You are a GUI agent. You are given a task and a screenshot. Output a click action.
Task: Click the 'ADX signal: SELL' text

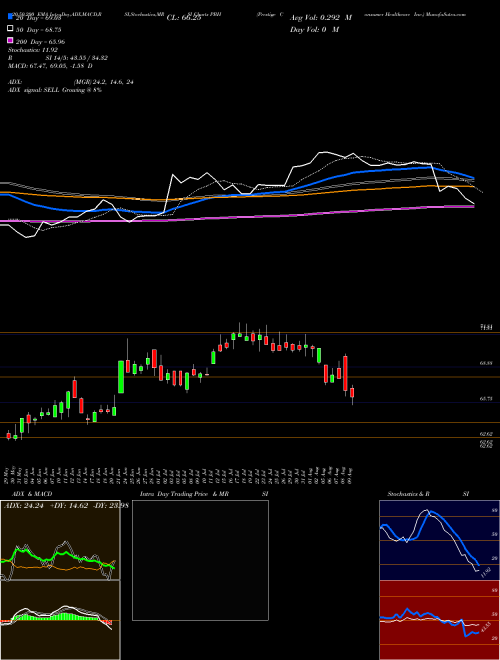point(35,90)
